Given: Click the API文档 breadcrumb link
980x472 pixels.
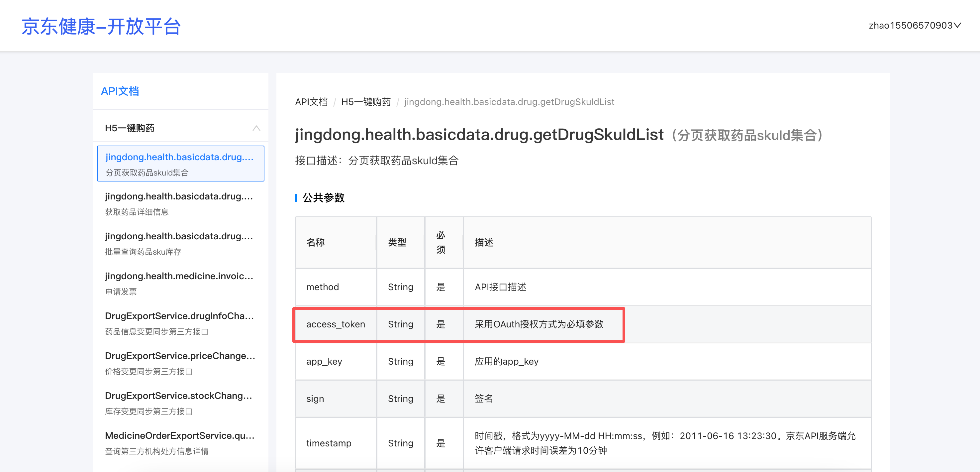Looking at the screenshot, I should [x=311, y=102].
